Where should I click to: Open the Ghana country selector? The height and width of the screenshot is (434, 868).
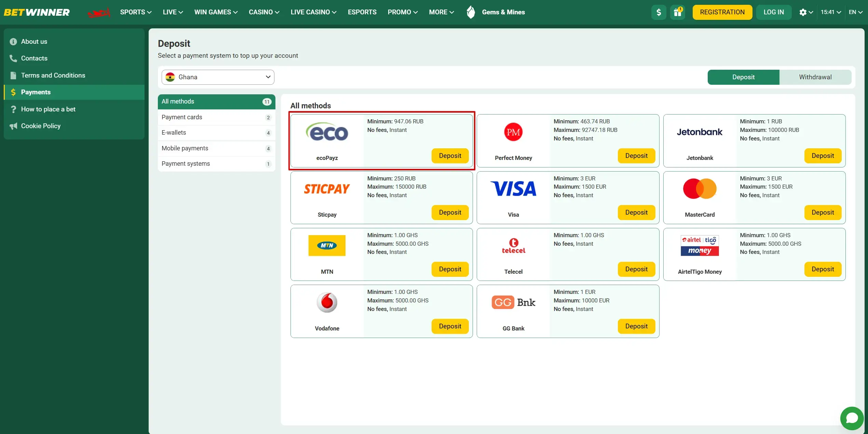click(x=217, y=77)
